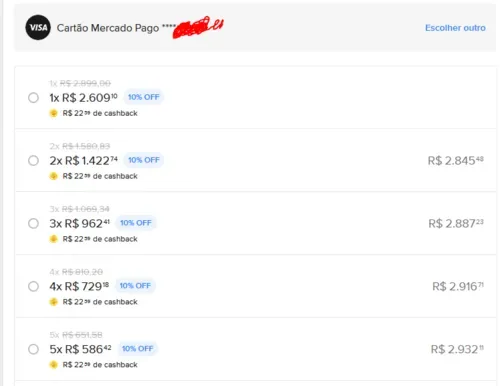The width and height of the screenshot is (500, 386).
Task: Click the cashback coin icon in 1x row
Action: pyautogui.click(x=53, y=113)
